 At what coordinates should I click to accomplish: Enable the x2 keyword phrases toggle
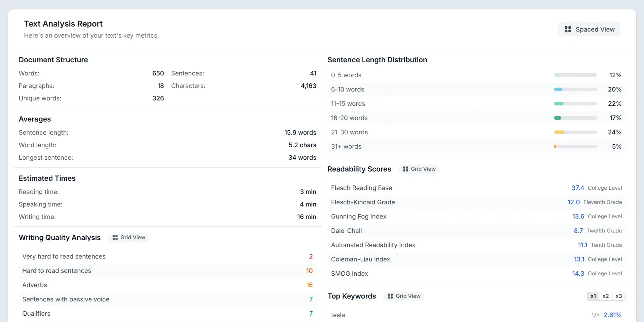click(x=606, y=296)
